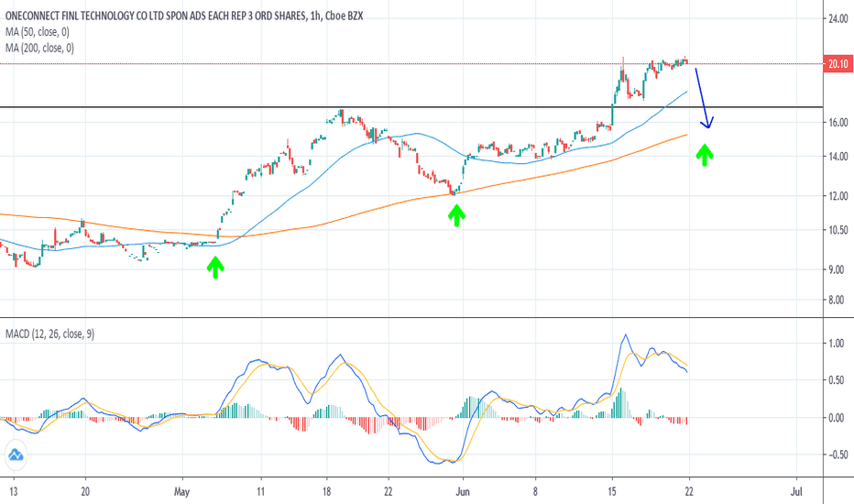Click the Jul date label on time axis

pos(796,492)
